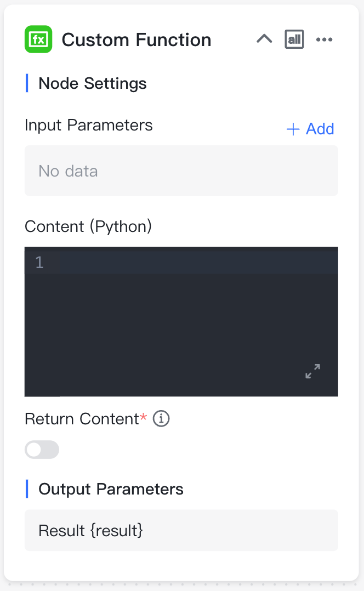Image resolution: width=364 pixels, height=591 pixels.
Task: Collapse the Custom Function node with chevron
Action: click(264, 39)
